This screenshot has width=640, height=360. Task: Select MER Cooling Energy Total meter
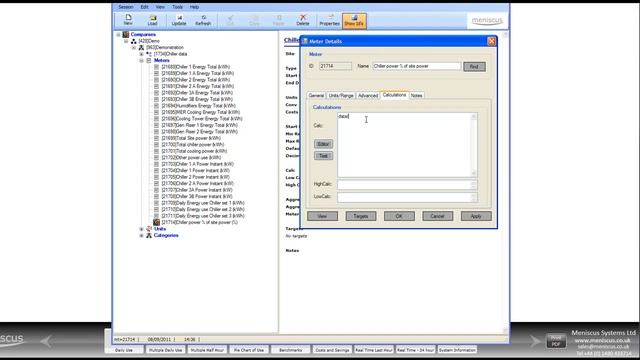click(x=200, y=112)
